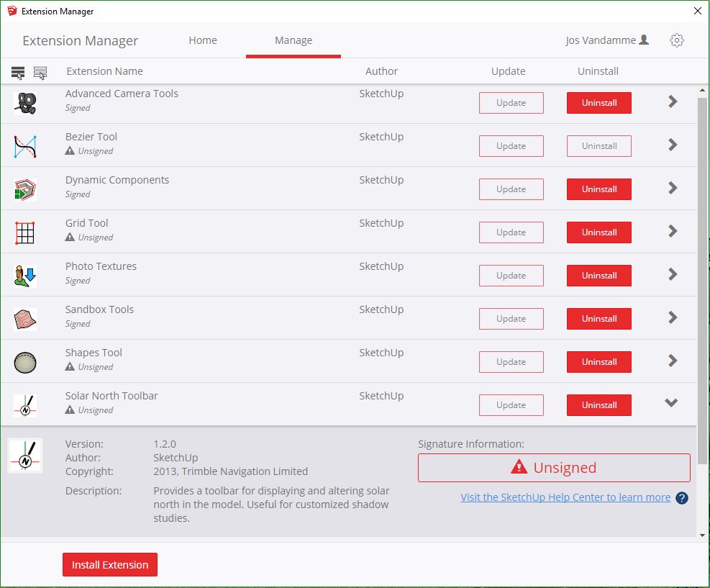This screenshot has height=588, width=710.
Task: Click the SketchUp logo in the title bar
Action: pos(12,11)
